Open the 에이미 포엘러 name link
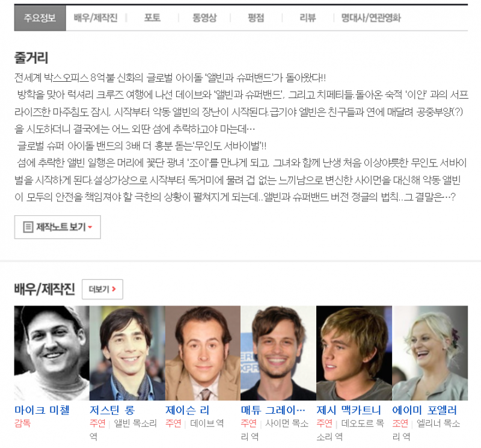This screenshot has height=448, width=481. point(424,410)
